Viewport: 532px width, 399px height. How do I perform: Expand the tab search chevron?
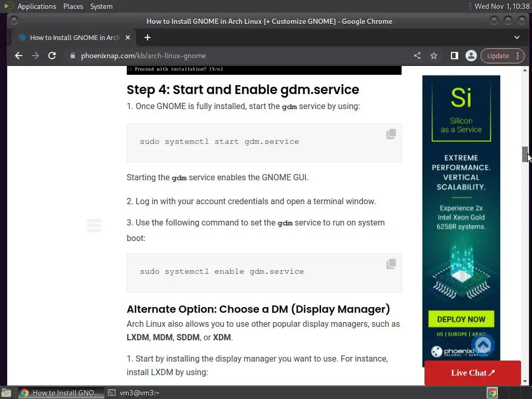[517, 37]
